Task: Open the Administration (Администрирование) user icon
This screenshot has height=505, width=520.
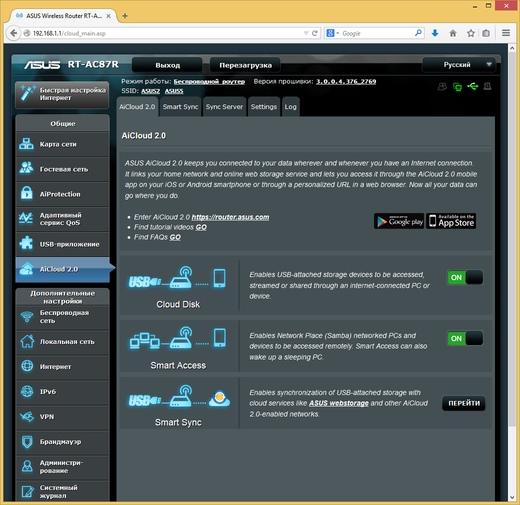Action: pos(27,466)
